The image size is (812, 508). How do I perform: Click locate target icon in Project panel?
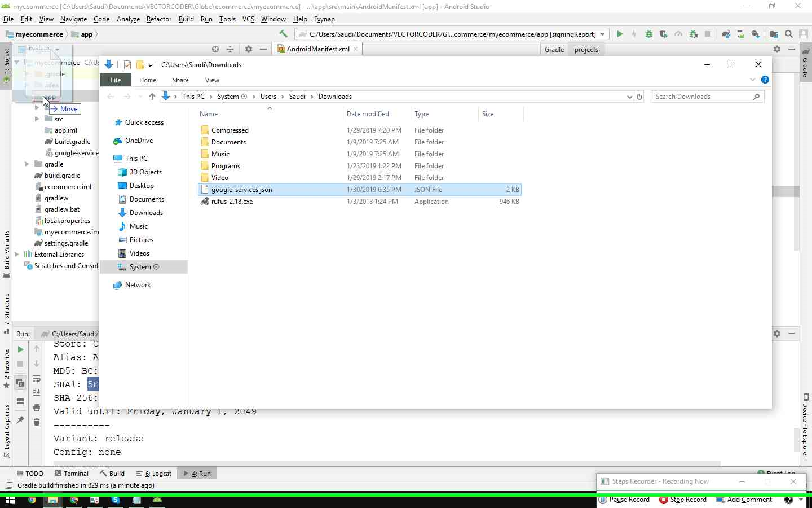215,49
